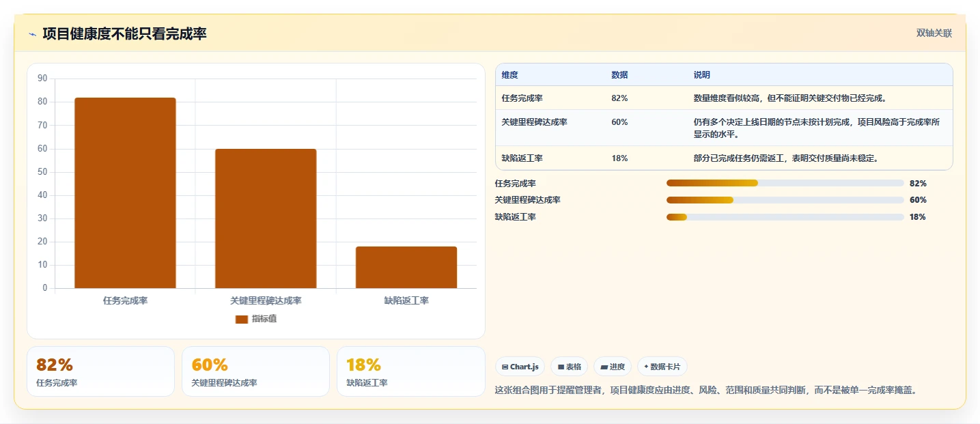Open the 18% 缺陷返工率 data card

[410, 371]
